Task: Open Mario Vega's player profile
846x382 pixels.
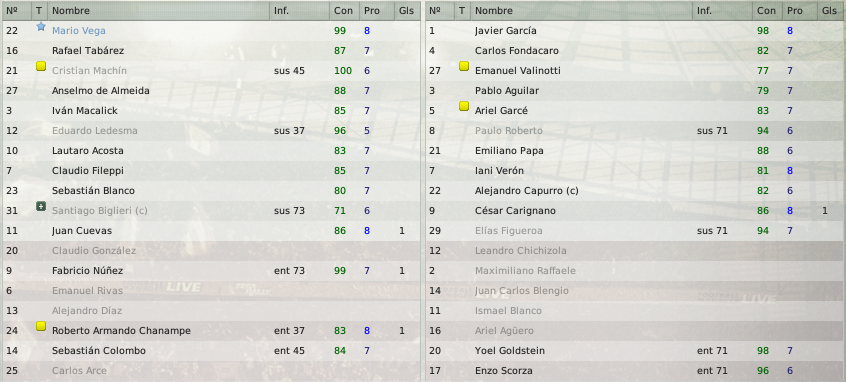Action: click(x=79, y=31)
